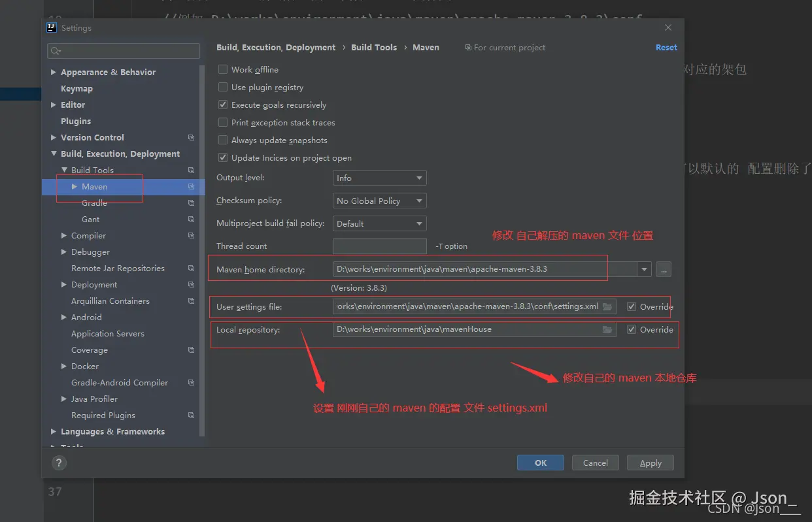Click project-level icon beside Gradle row

[191, 203]
